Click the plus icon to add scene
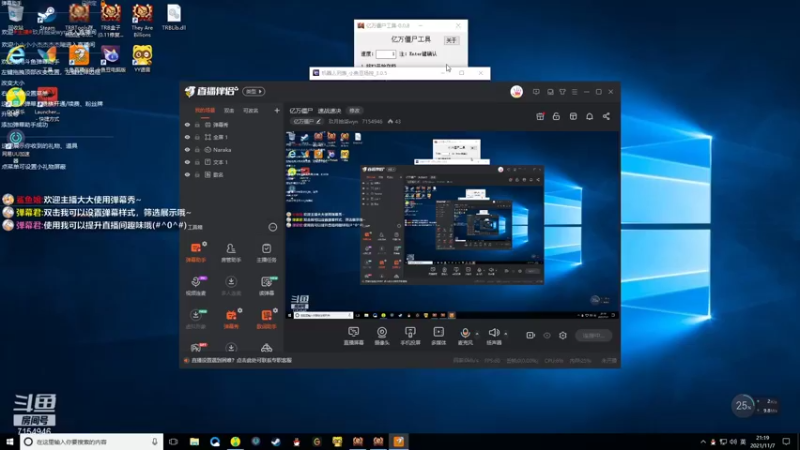 click(277, 110)
